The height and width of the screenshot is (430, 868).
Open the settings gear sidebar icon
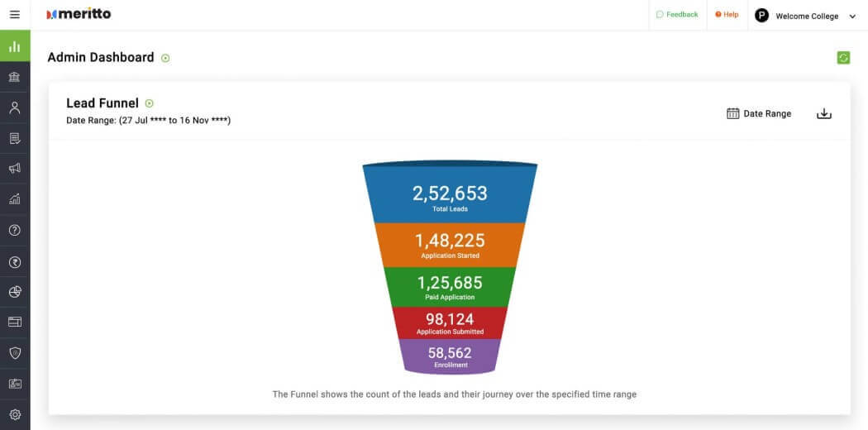tap(15, 414)
